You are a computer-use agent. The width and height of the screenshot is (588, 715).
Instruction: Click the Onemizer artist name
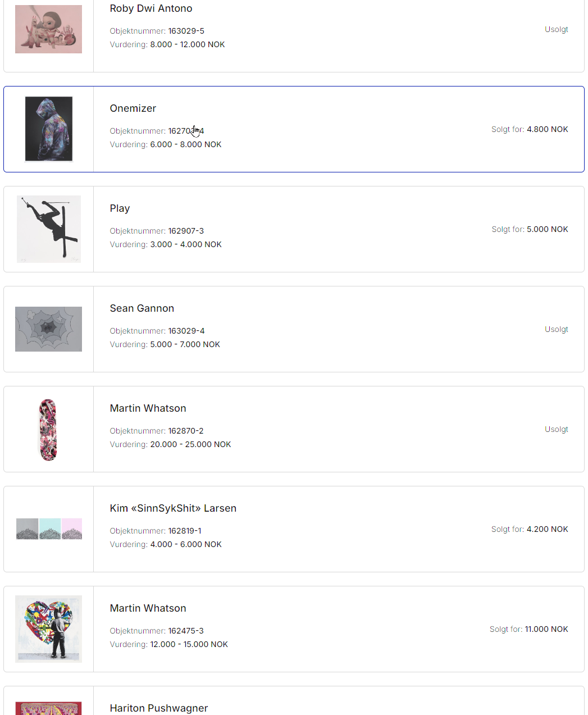coord(133,108)
